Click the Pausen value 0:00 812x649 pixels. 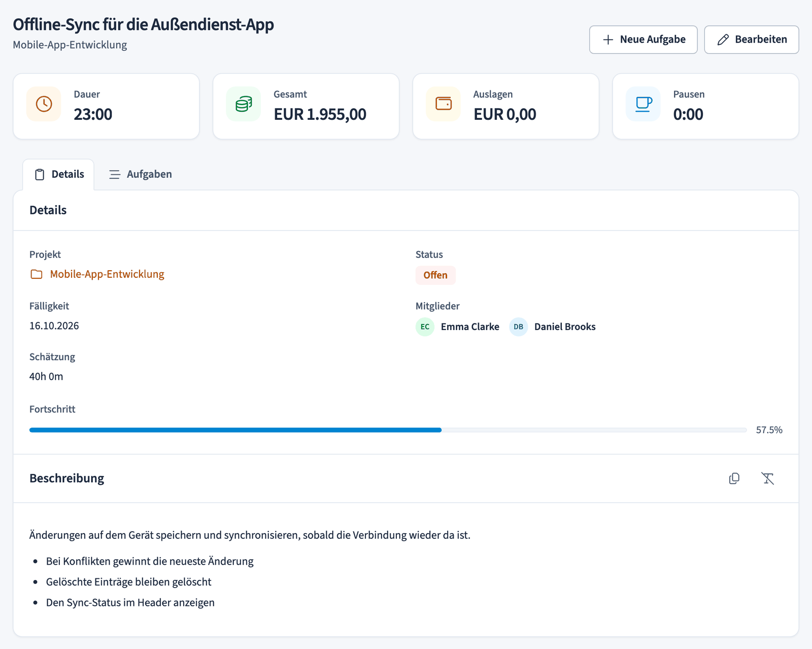688,114
